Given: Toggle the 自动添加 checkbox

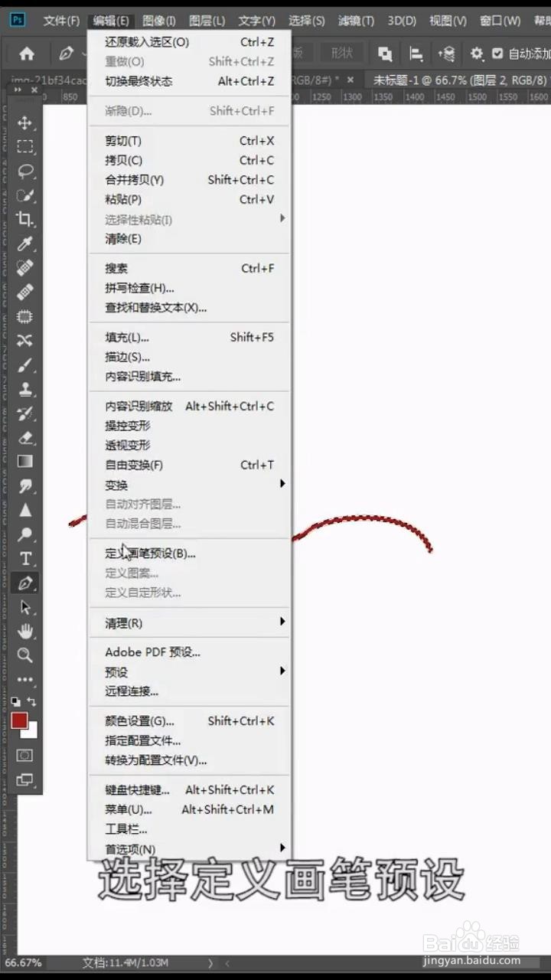Looking at the screenshot, I should (497, 54).
